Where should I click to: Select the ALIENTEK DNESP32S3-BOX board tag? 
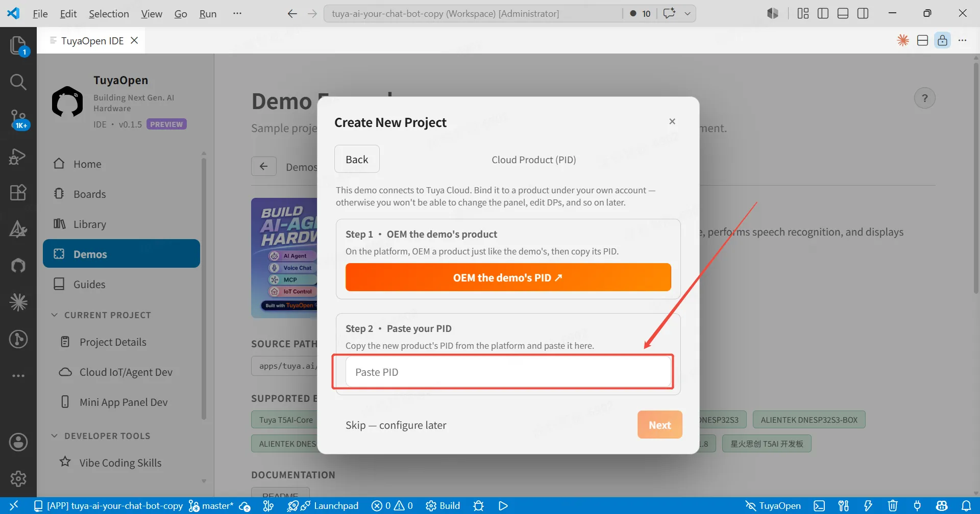coord(809,420)
